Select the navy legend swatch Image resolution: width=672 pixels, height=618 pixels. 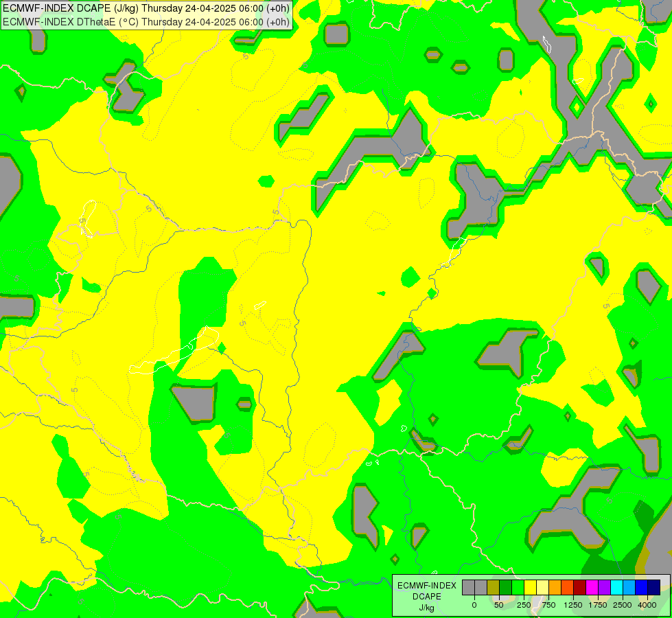pos(654,588)
